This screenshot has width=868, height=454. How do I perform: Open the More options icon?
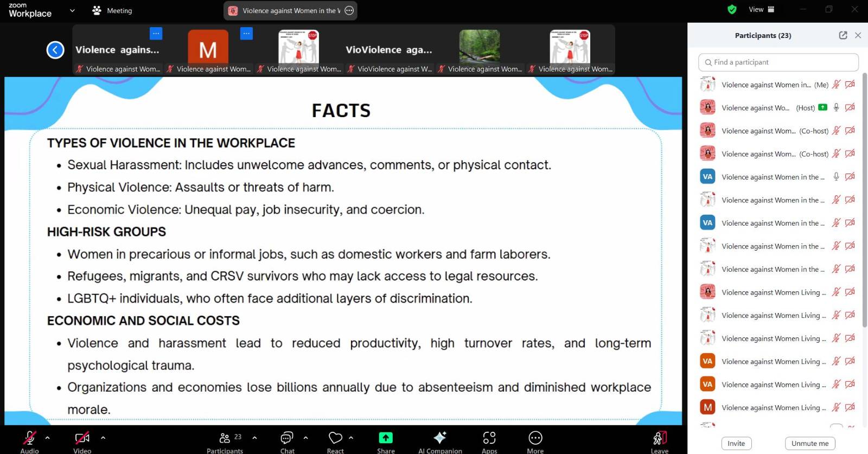[x=535, y=438]
